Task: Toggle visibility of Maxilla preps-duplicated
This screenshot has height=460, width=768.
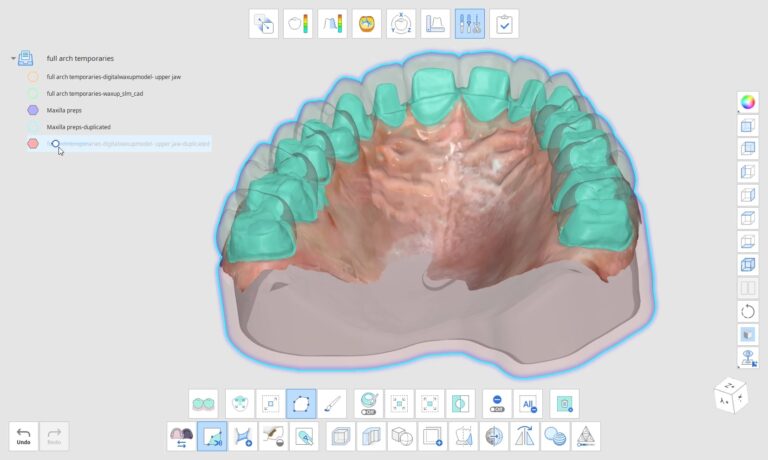Action: coord(33,127)
